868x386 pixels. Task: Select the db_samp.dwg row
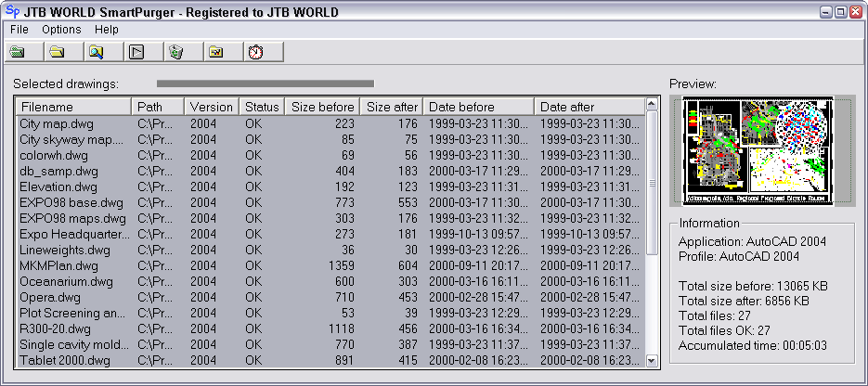[x=330, y=171]
